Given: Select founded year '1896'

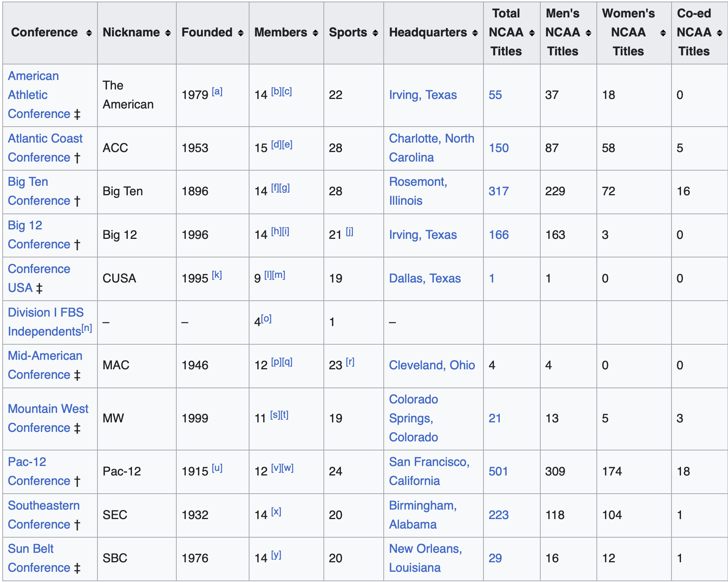Looking at the screenshot, I should 195,191.
